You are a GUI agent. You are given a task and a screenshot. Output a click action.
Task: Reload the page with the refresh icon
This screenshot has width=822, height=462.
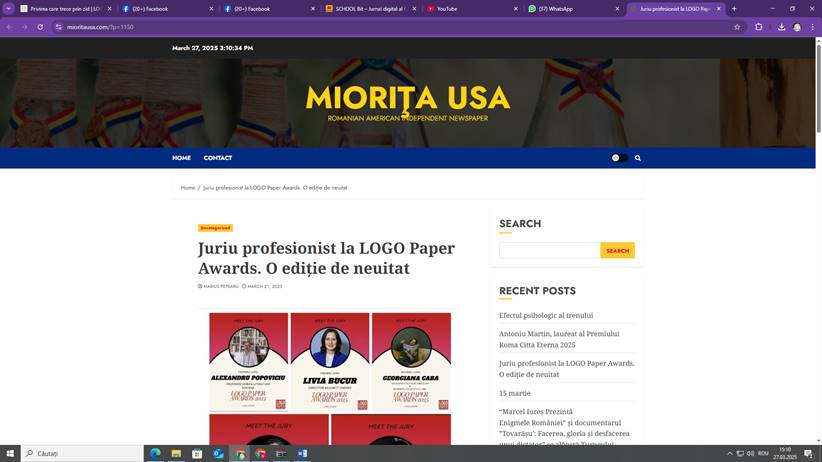pos(40,27)
